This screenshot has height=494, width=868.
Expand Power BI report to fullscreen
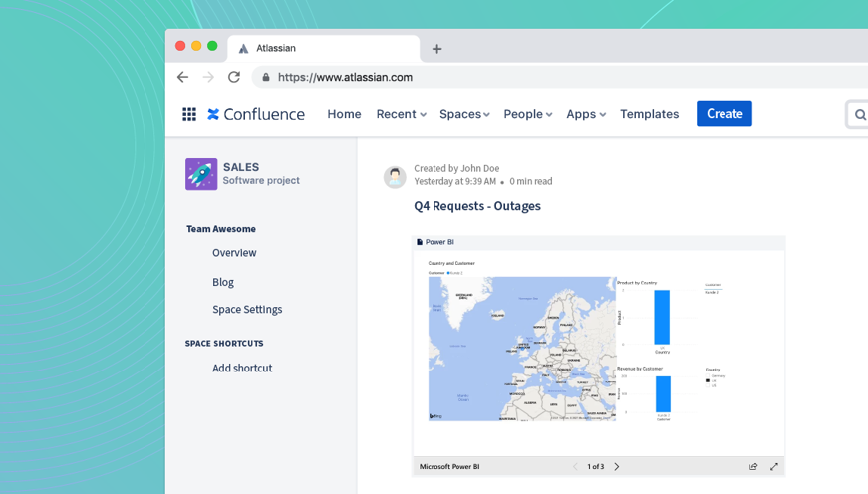pyautogui.click(x=774, y=466)
